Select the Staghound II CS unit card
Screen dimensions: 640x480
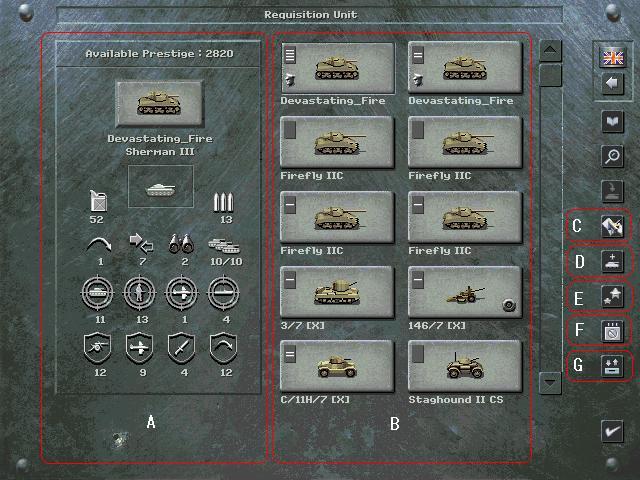(465, 366)
